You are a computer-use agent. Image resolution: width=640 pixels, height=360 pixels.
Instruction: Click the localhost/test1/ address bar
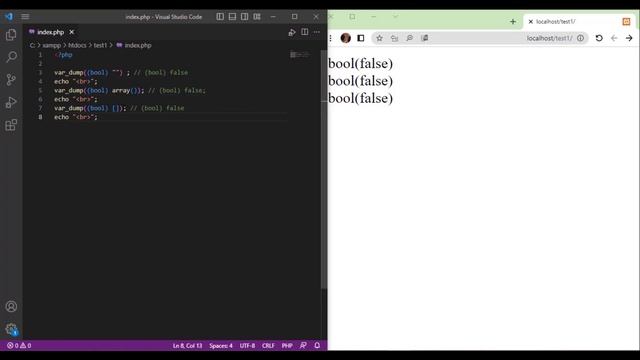(480, 38)
